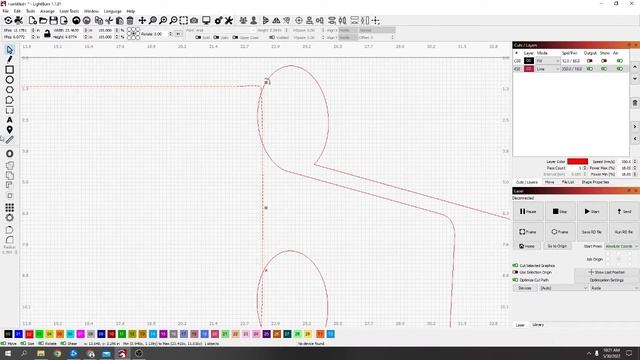Click the Cut scissors icon
The image size is (640, 360).
(x=109, y=20)
